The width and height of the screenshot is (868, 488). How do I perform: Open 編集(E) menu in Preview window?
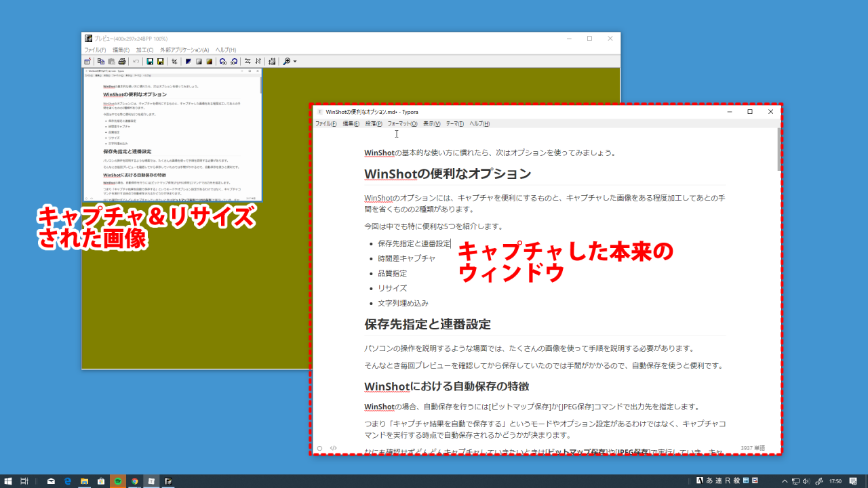point(121,50)
